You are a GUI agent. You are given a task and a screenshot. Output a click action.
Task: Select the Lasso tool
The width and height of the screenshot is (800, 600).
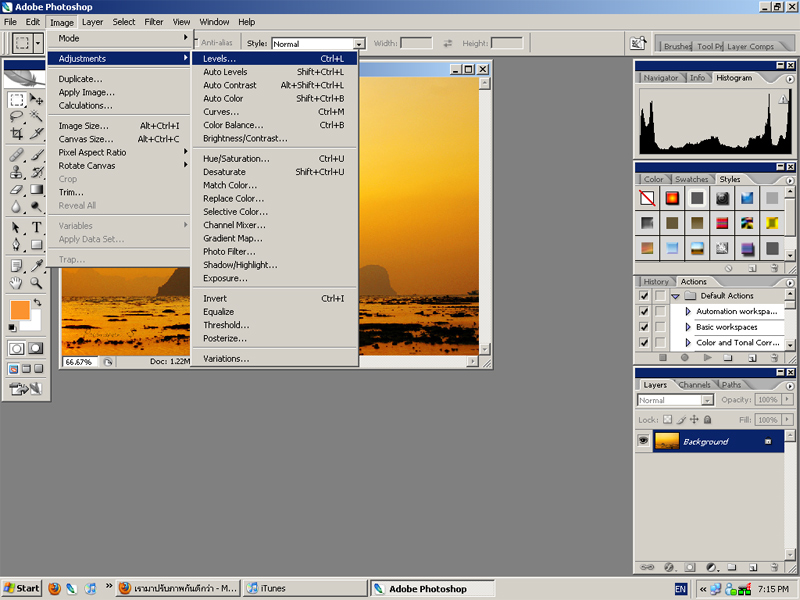[x=17, y=116]
